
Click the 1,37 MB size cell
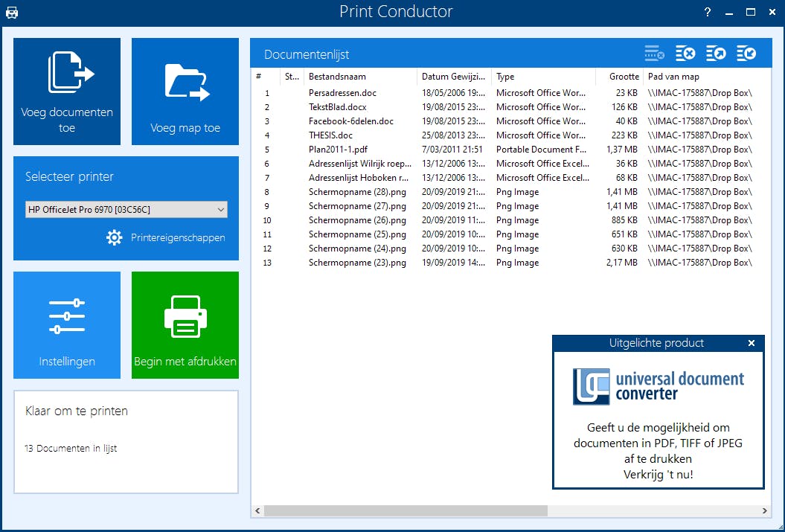pos(622,149)
